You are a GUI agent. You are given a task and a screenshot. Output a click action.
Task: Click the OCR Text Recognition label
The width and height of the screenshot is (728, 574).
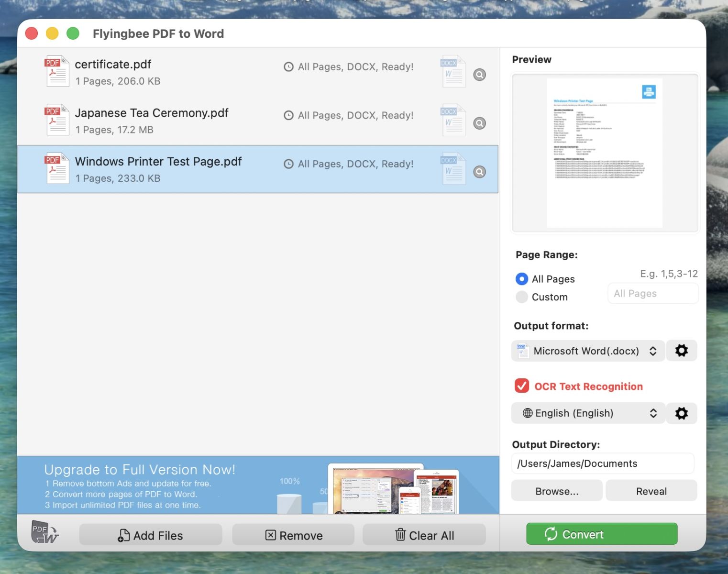588,386
